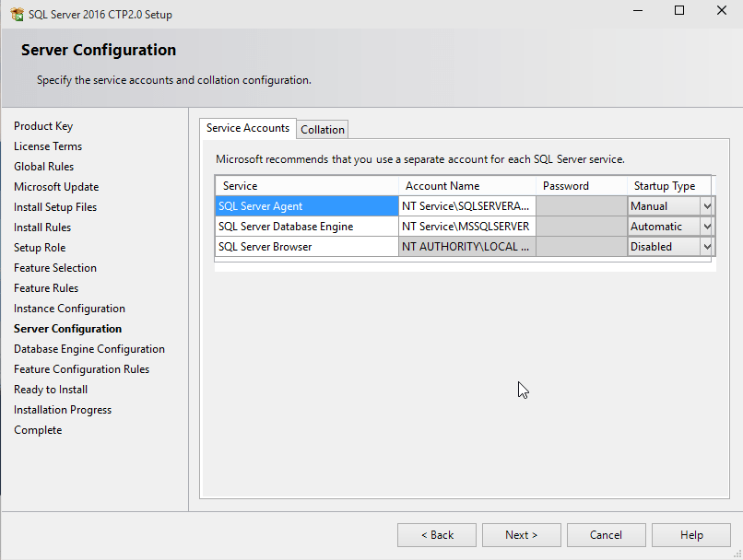Go back with the < Back button
Screen dimensions: 743x560
437,535
